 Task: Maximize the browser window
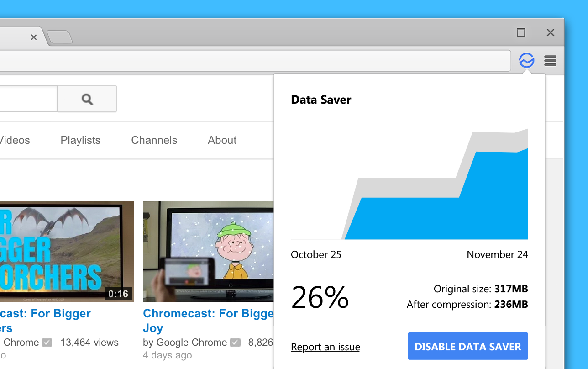pyautogui.click(x=521, y=32)
